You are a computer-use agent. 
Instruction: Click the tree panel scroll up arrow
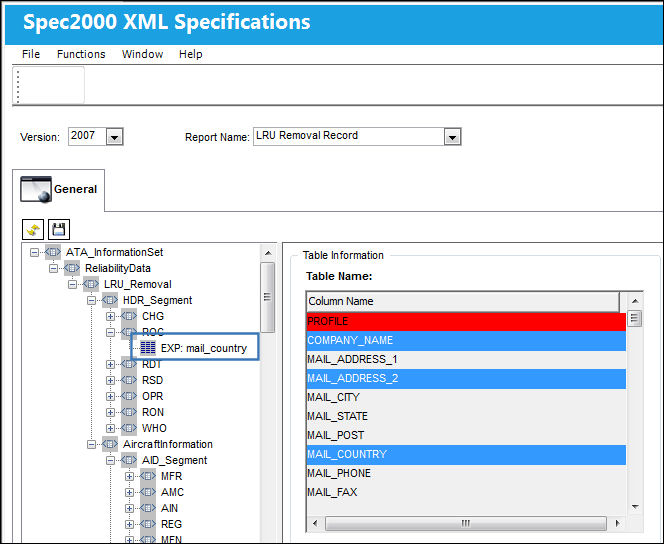point(268,253)
